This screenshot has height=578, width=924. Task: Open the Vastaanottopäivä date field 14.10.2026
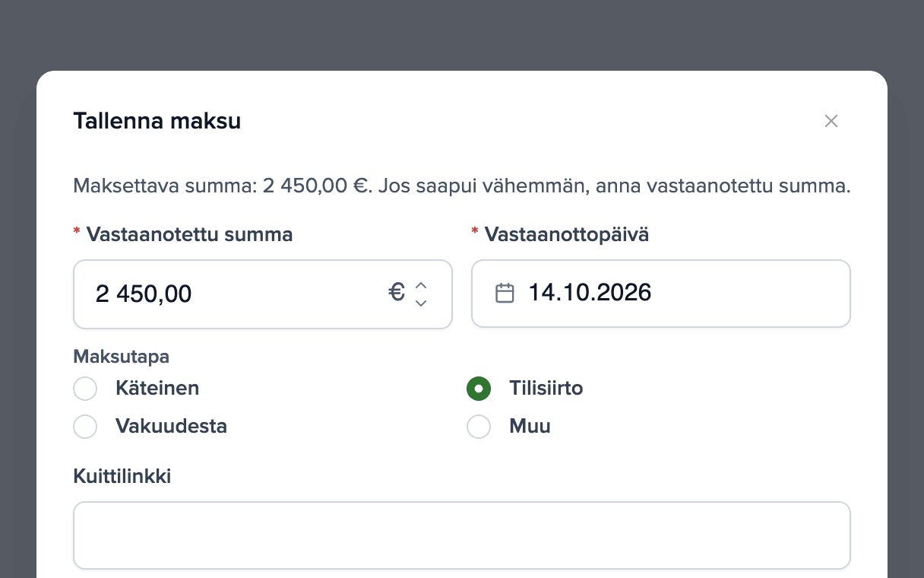coord(661,294)
